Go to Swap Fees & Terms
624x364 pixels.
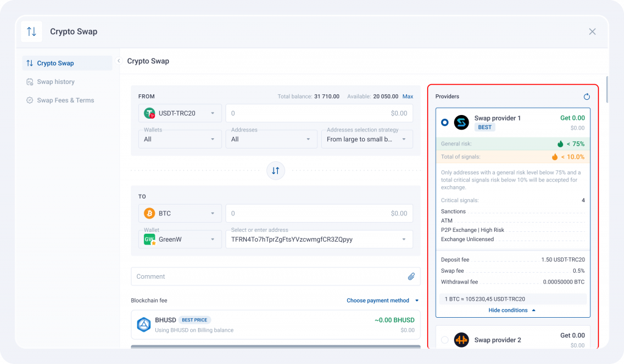(x=65, y=100)
